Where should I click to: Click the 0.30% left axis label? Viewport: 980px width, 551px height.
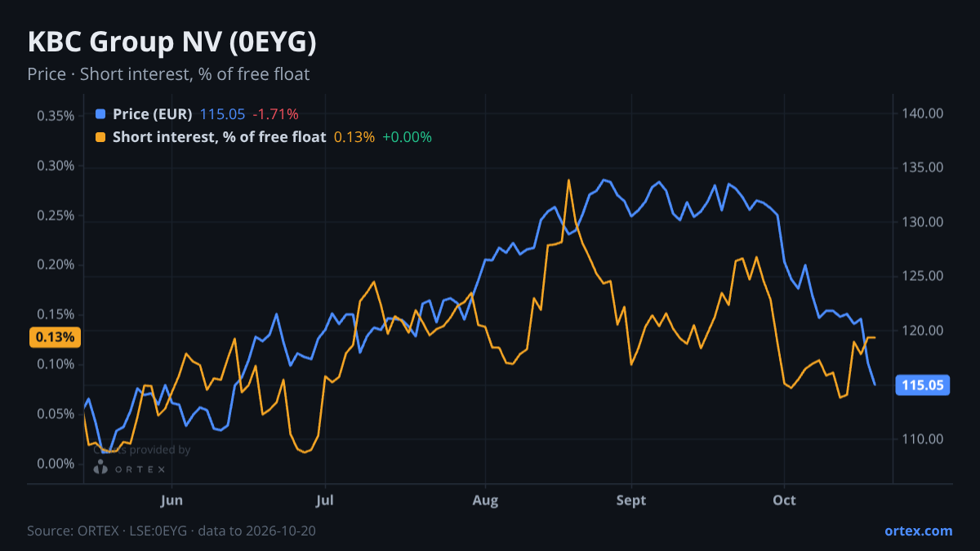[56, 166]
